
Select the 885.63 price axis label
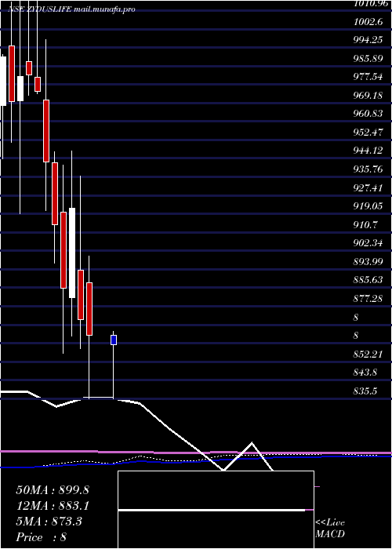(368, 279)
